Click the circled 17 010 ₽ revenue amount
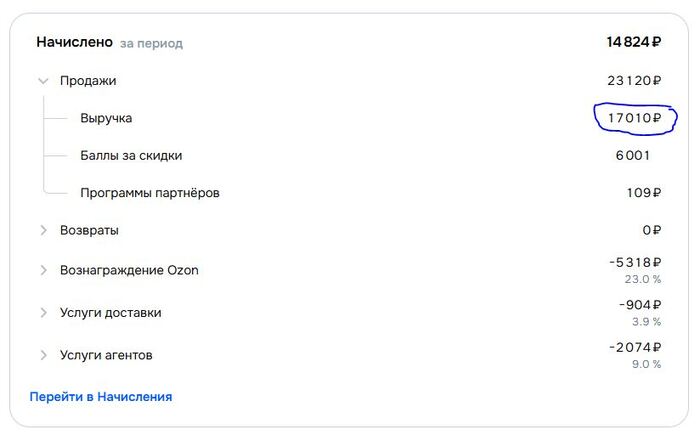The width and height of the screenshot is (700, 435). click(x=633, y=118)
